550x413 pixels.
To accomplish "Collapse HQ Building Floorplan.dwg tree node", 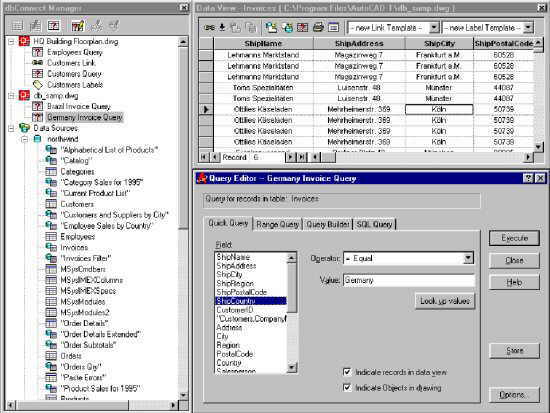I will pos(11,41).
